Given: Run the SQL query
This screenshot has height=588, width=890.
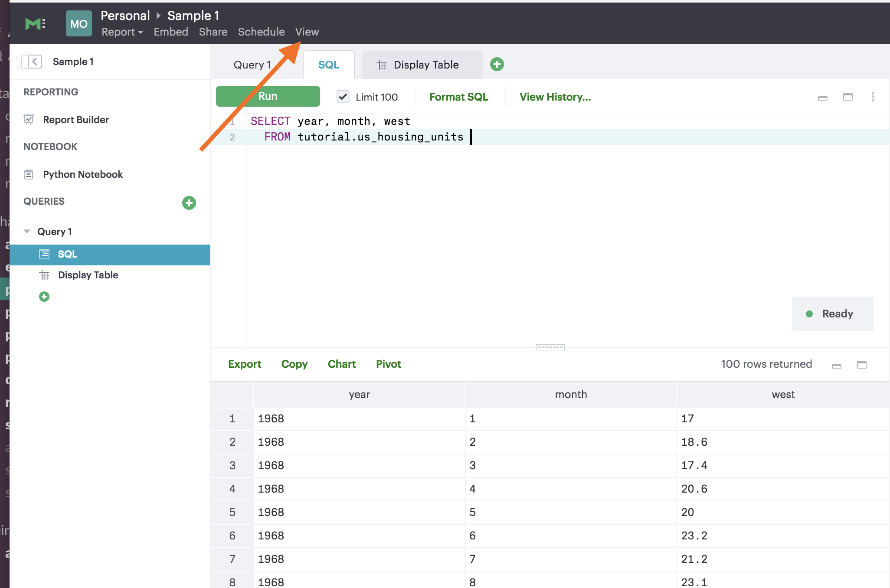Looking at the screenshot, I should coord(268,96).
